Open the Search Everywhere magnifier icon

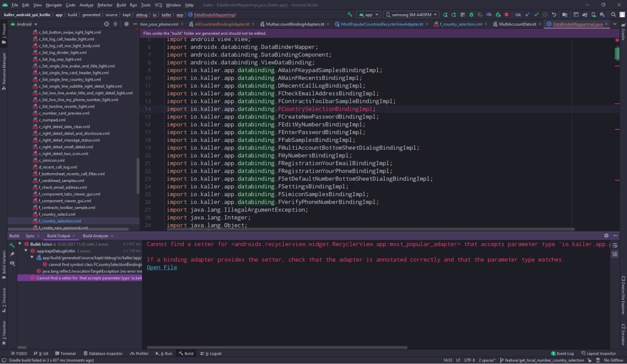tap(613, 15)
